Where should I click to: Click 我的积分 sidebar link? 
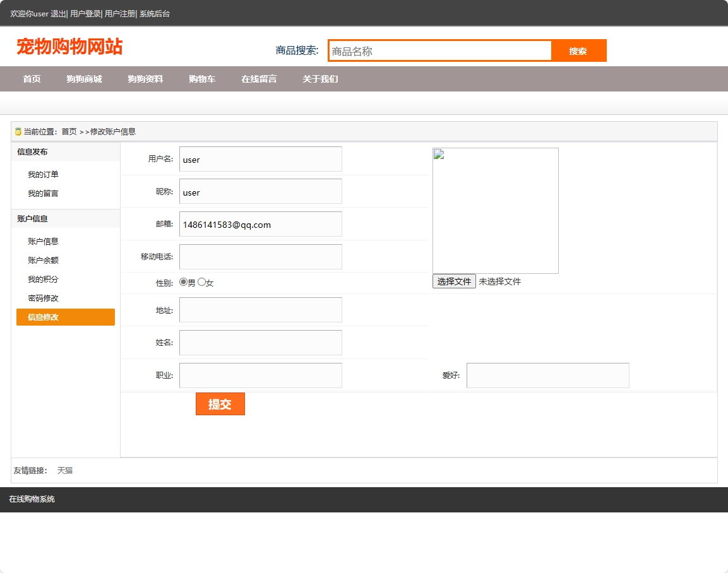(x=43, y=280)
